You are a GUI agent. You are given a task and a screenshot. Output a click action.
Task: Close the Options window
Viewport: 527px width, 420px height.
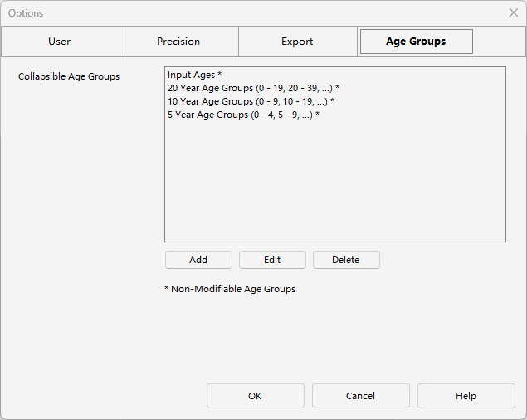(514, 12)
